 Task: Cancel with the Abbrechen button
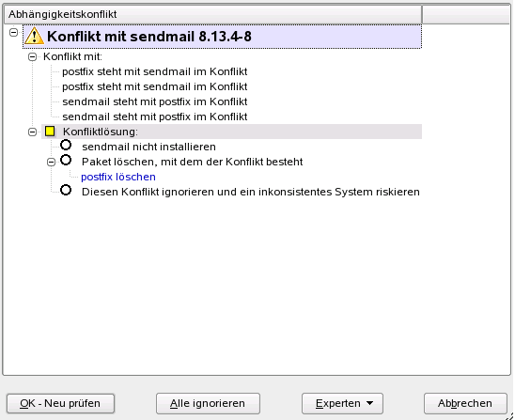(465, 403)
